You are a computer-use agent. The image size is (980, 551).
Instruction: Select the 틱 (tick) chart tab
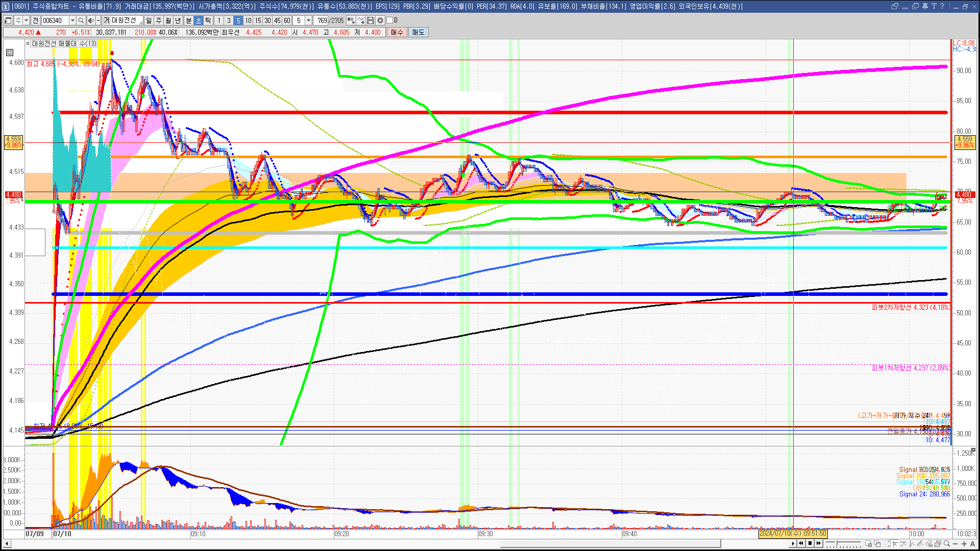tap(208, 20)
